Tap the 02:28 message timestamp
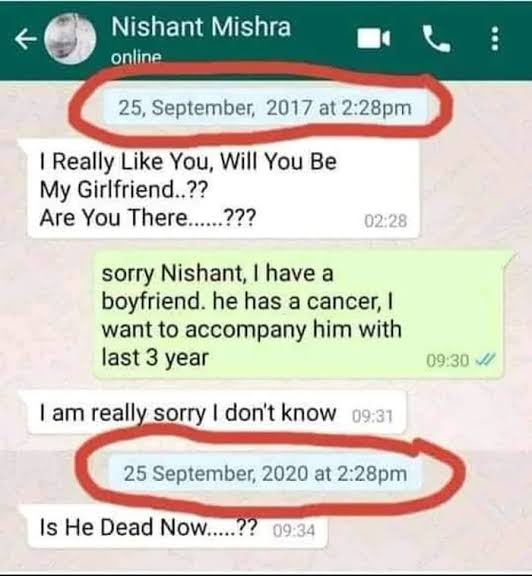This screenshot has height=576, width=532. [x=385, y=221]
